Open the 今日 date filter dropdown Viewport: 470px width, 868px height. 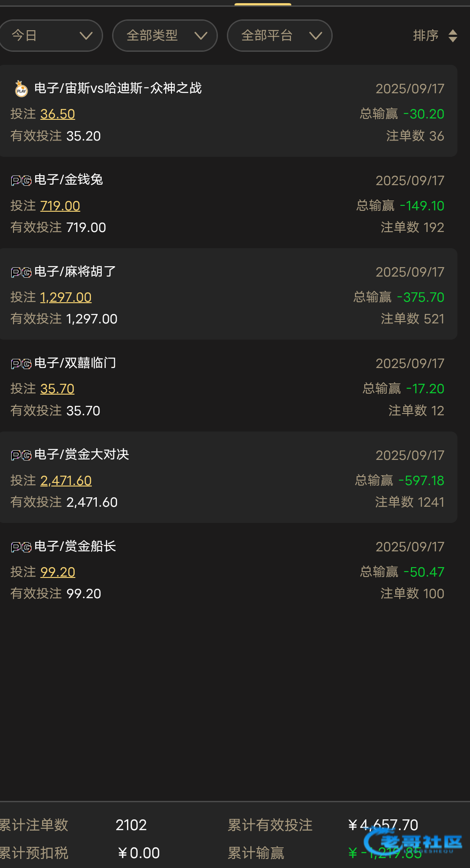point(50,36)
